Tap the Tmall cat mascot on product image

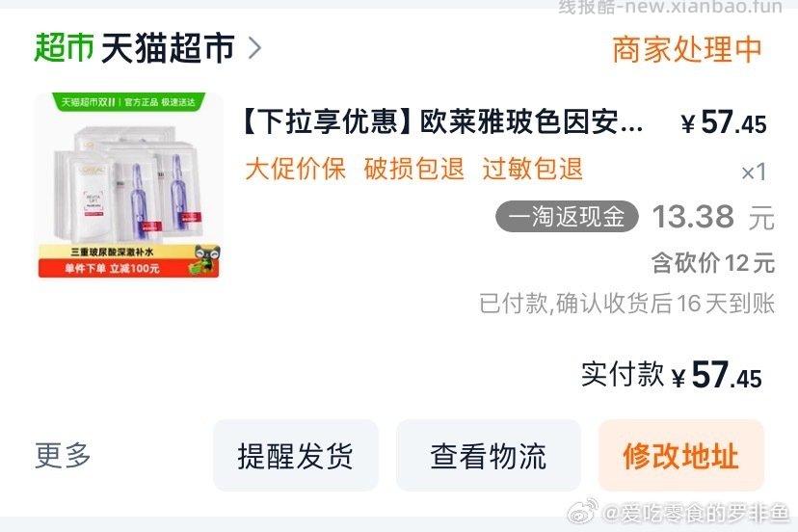coord(205,258)
